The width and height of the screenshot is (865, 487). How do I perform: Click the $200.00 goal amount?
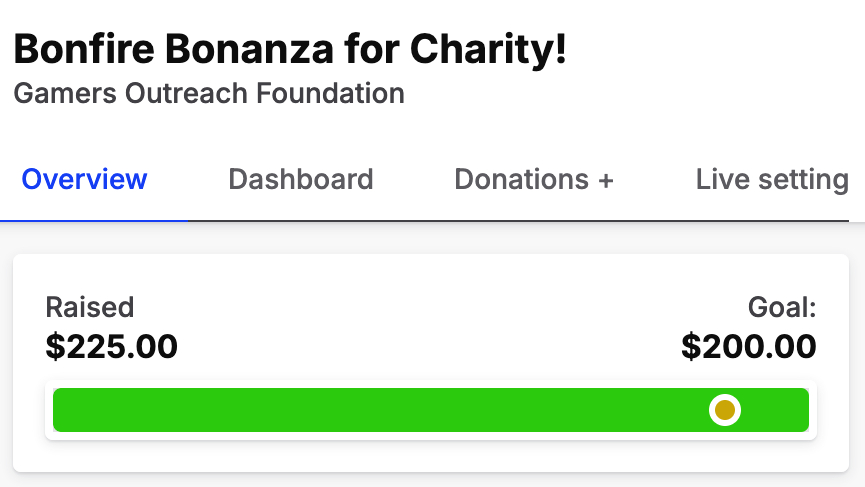click(749, 347)
